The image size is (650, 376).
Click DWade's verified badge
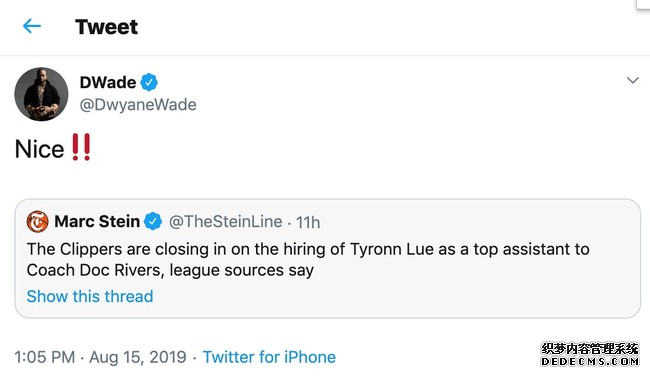pyautogui.click(x=149, y=82)
